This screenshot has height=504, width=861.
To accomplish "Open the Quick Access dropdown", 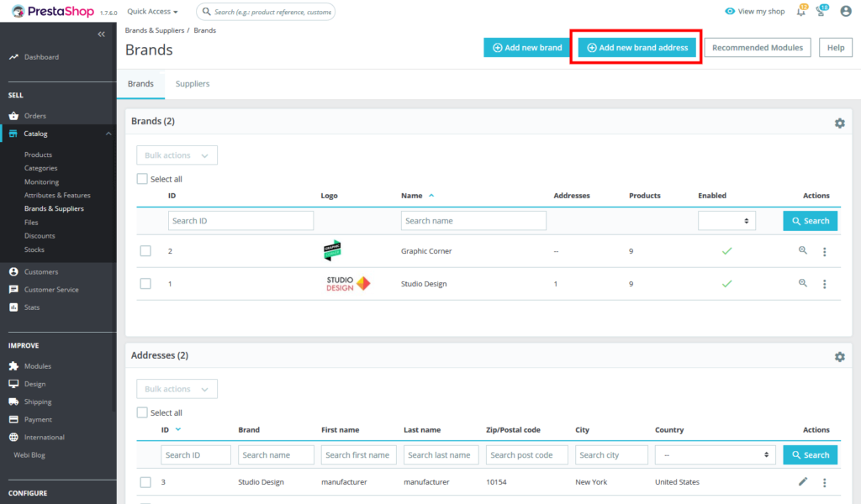I will click(x=152, y=12).
